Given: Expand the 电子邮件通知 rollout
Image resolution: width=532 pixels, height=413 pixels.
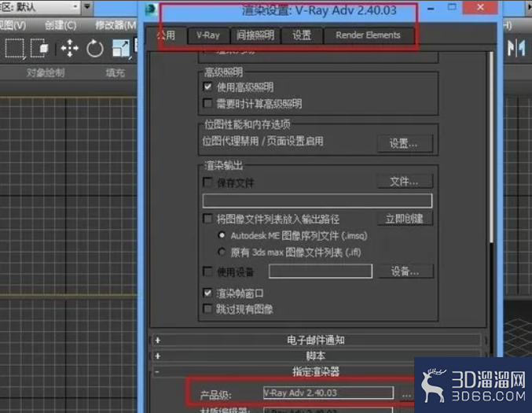Looking at the screenshot, I should (x=316, y=340).
